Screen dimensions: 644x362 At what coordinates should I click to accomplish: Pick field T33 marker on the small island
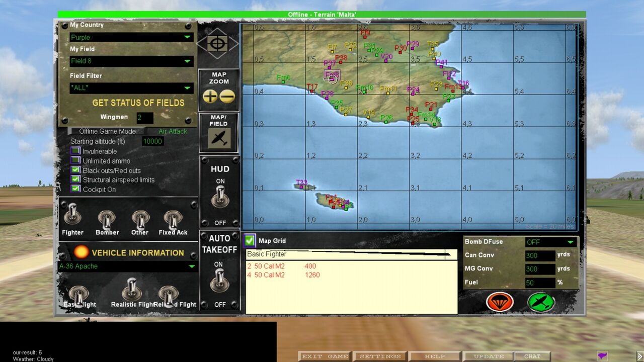(301, 187)
